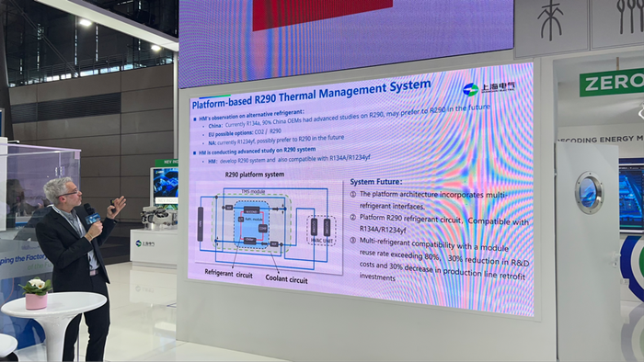Click the slide title Platform-based R290 Thermal Management System
Viewport: 644px width, 362px height.
click(311, 96)
